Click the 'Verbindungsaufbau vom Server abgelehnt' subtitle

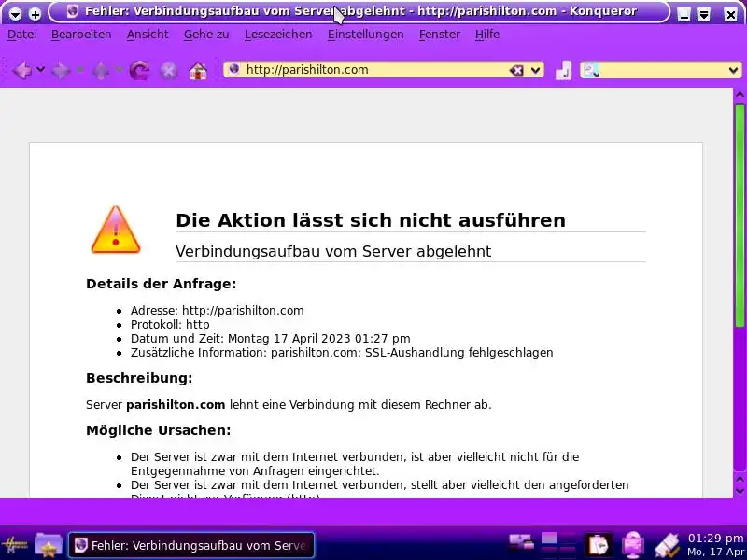tap(333, 251)
